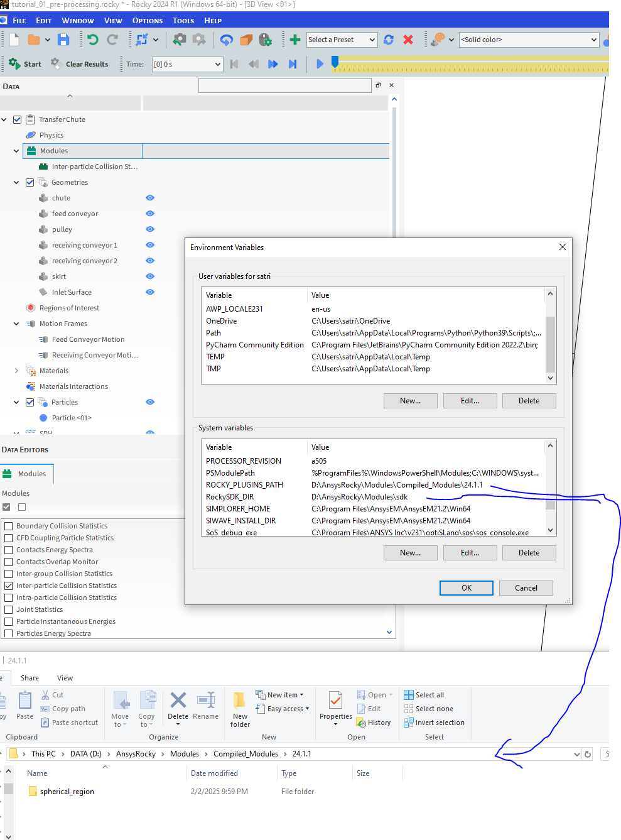The height and width of the screenshot is (840, 621).
Task: Jump to last frame of timeline
Action: [293, 64]
